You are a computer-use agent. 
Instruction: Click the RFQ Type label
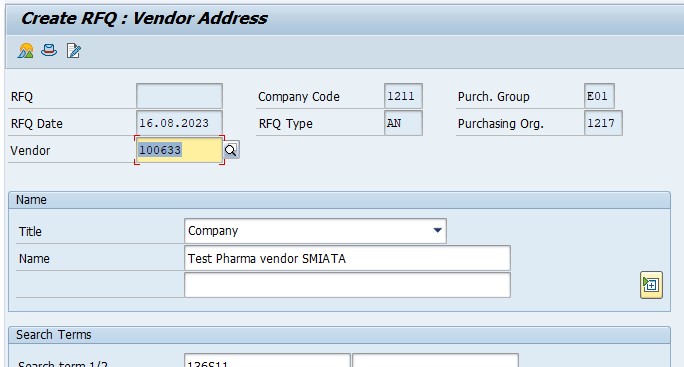286,123
